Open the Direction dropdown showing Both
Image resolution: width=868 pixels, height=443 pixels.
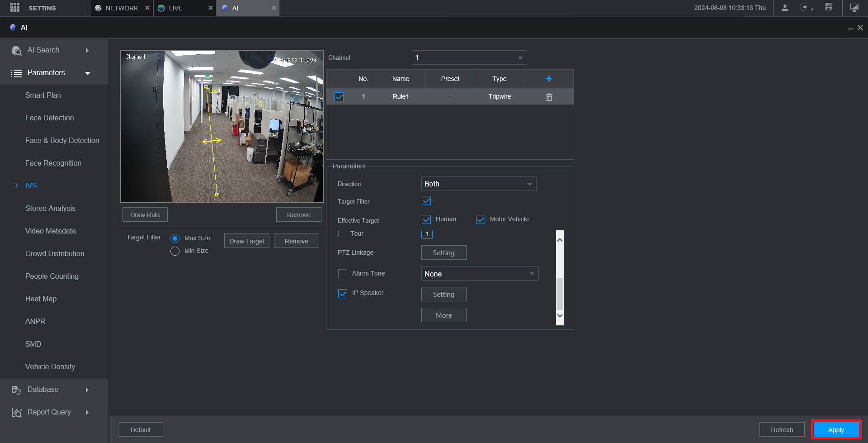[478, 184]
